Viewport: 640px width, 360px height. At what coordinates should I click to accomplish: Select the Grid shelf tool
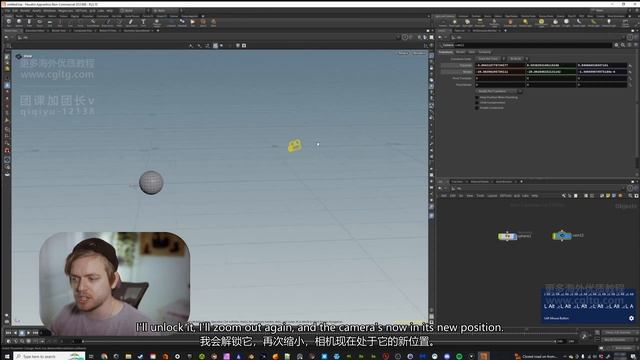tap(50, 22)
